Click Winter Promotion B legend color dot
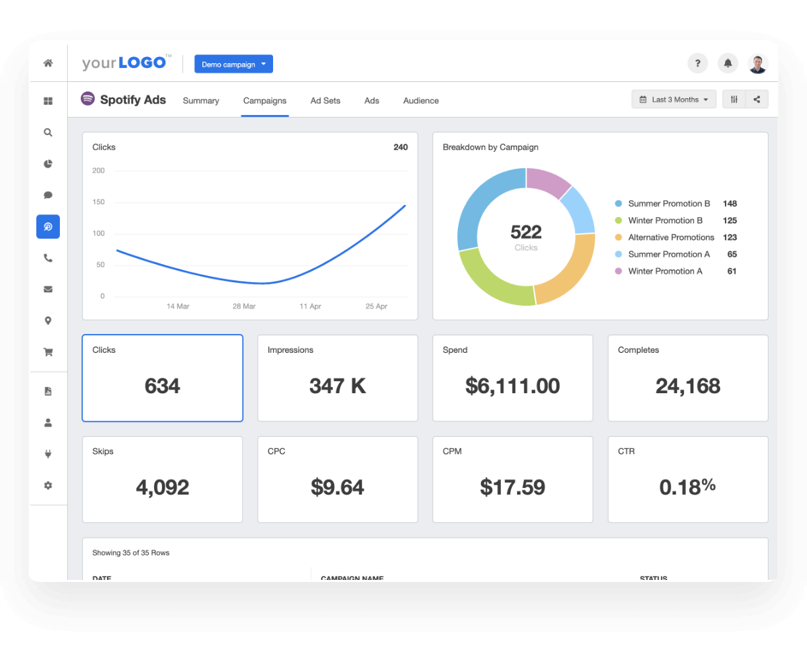This screenshot has height=672, width=807. pyautogui.click(x=619, y=220)
